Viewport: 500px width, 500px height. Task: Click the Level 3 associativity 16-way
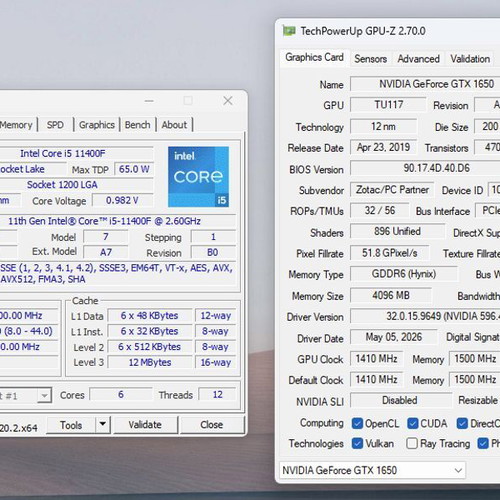[216, 362]
